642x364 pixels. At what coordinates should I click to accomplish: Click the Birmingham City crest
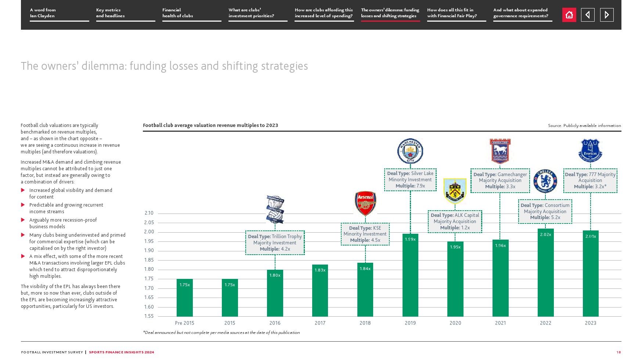[x=275, y=210]
